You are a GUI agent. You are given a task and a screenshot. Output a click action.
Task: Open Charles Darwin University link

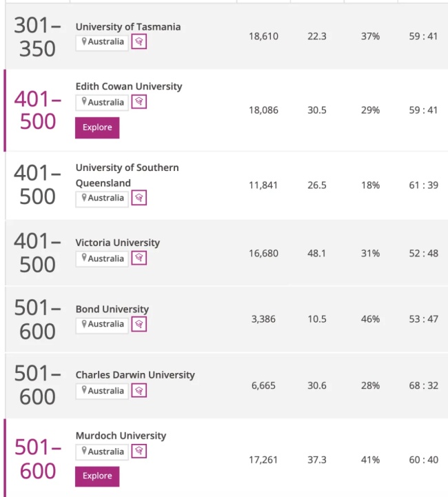[x=135, y=375]
